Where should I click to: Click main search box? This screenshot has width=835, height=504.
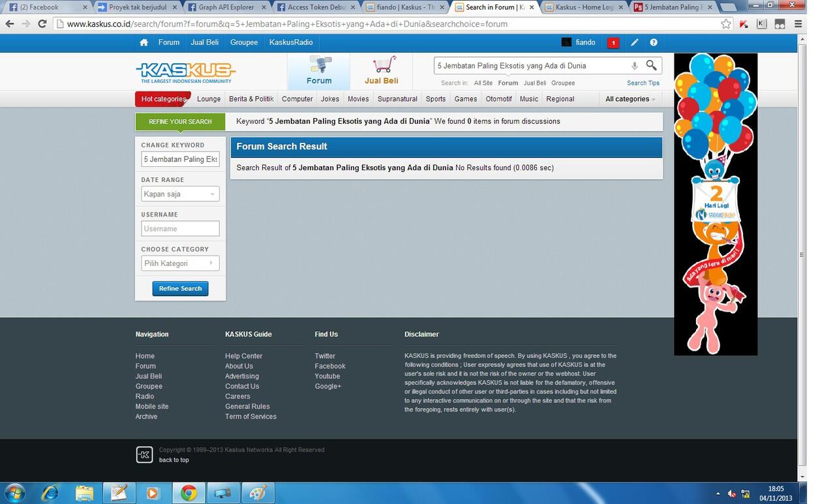pos(532,66)
